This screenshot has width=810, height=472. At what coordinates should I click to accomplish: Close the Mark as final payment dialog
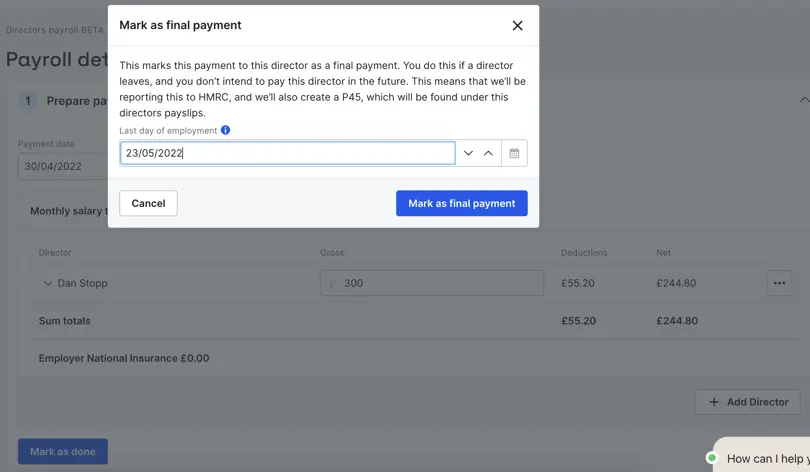click(x=517, y=25)
